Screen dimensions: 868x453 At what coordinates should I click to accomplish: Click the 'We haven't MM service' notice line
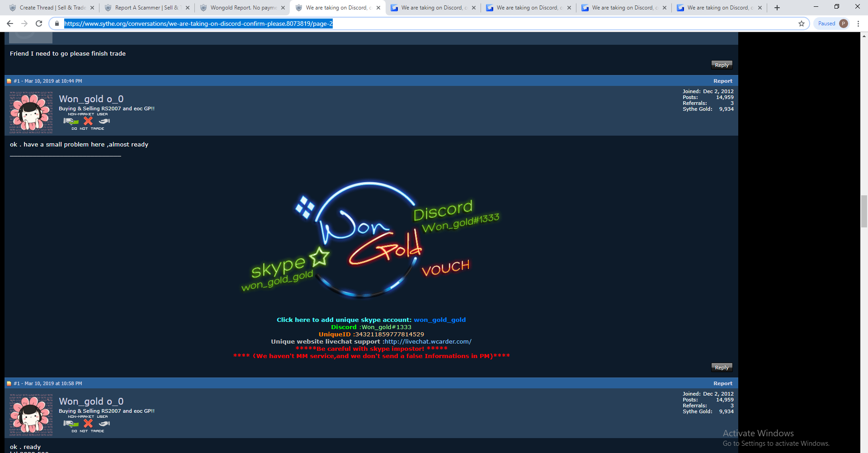pyautogui.click(x=372, y=356)
